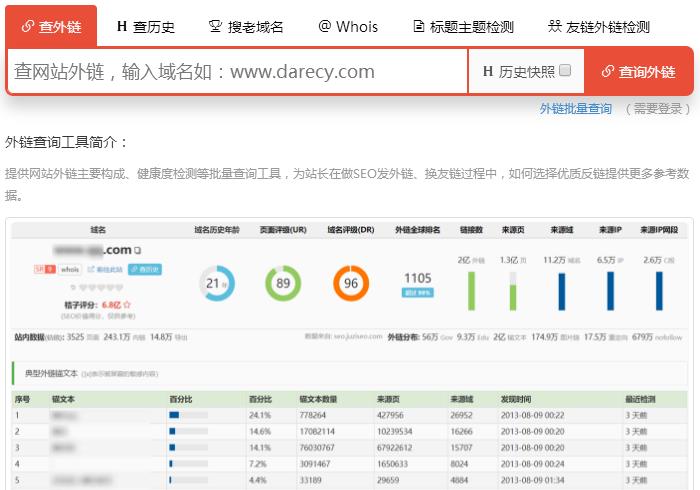
Task: Click the green UR rating circle showing 89
Action: coord(283,283)
